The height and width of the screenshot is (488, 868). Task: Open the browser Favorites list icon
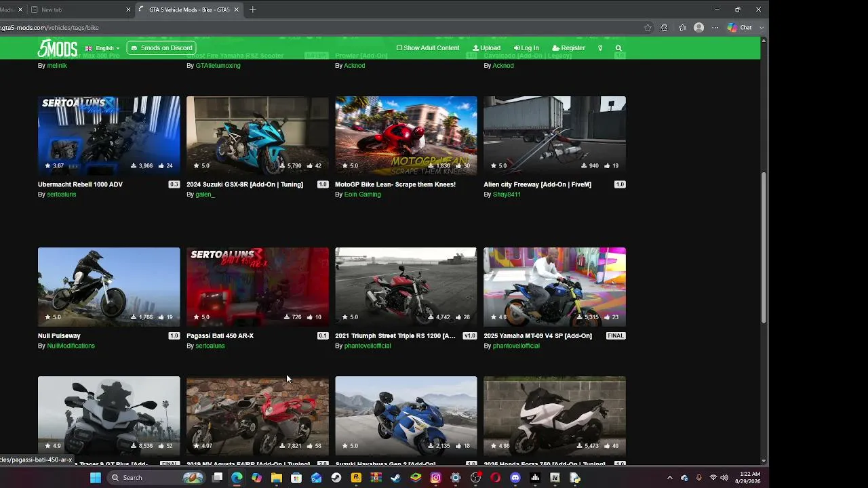click(x=682, y=28)
